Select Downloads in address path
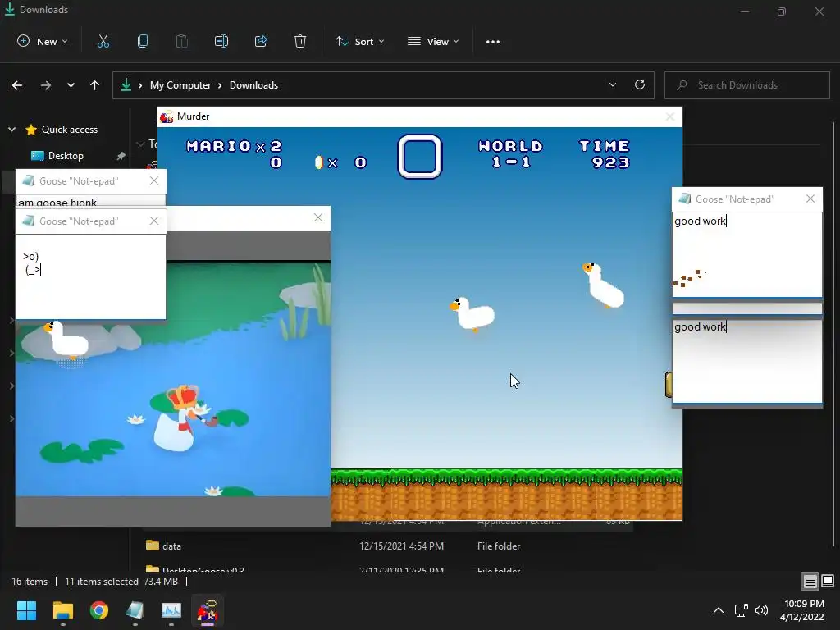 [254, 85]
